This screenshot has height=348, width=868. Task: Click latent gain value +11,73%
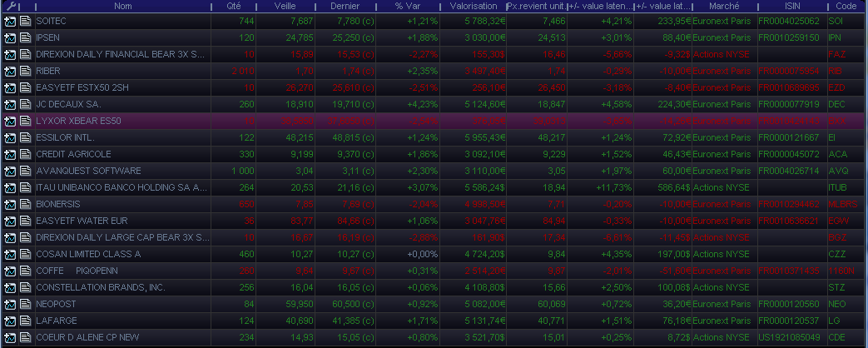pos(613,187)
